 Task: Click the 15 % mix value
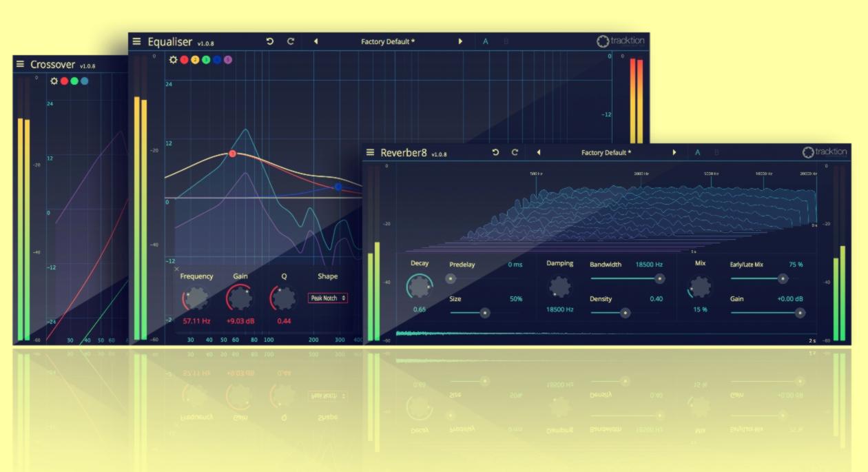700,309
